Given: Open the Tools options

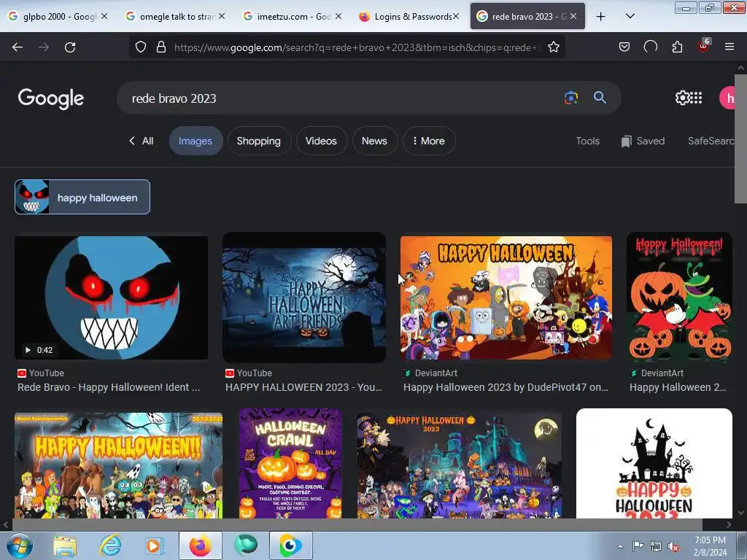Looking at the screenshot, I should [x=587, y=141].
